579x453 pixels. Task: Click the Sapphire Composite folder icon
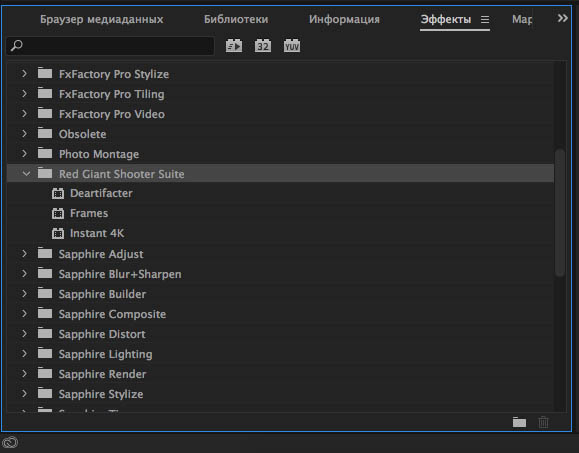click(x=45, y=313)
